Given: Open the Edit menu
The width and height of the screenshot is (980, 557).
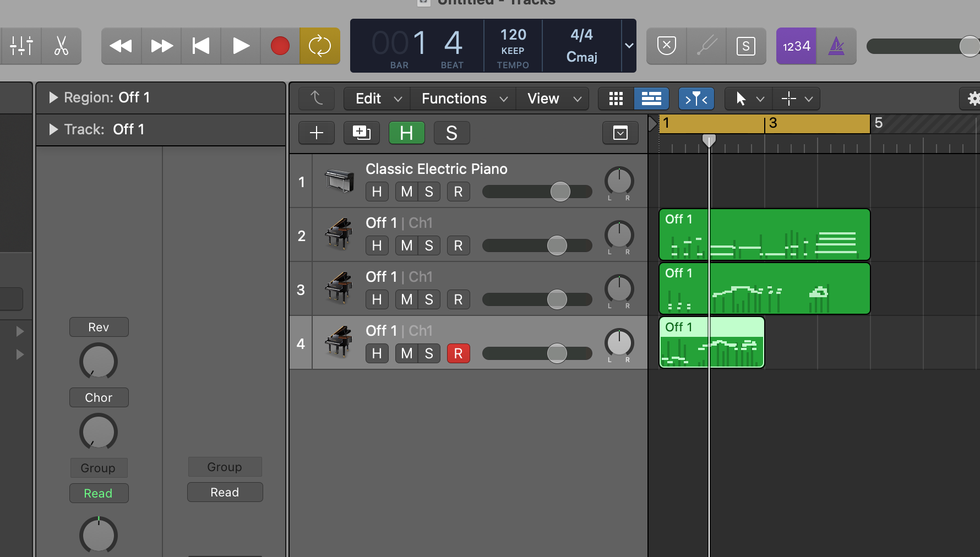Looking at the screenshot, I should coord(378,99).
